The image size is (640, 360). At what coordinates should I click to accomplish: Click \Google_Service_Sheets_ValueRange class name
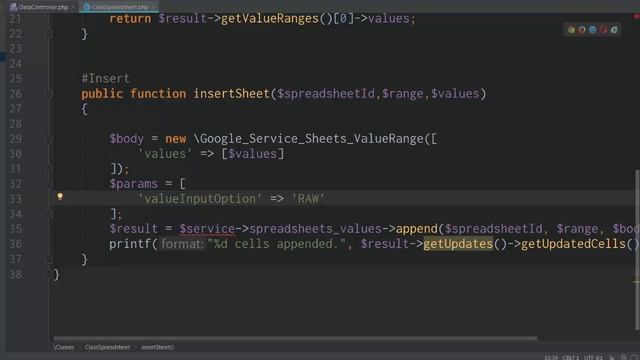(x=309, y=139)
